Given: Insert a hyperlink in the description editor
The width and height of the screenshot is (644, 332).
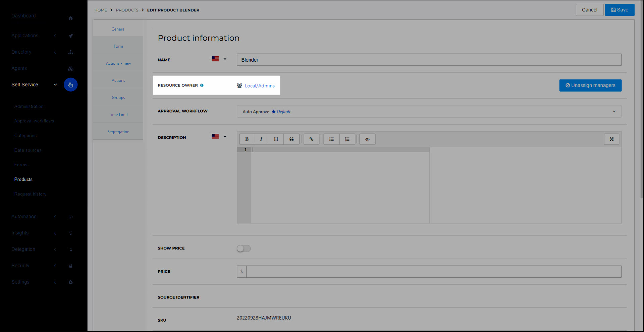Looking at the screenshot, I should point(311,139).
